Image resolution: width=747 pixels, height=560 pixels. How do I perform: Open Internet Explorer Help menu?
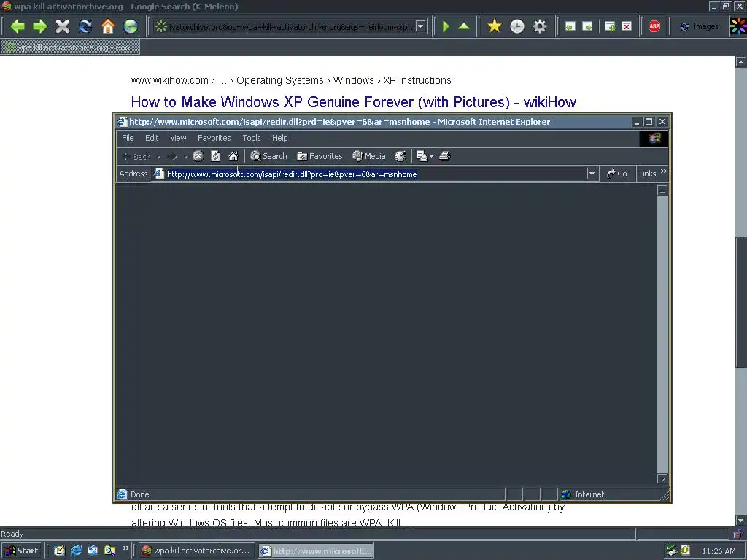click(279, 138)
